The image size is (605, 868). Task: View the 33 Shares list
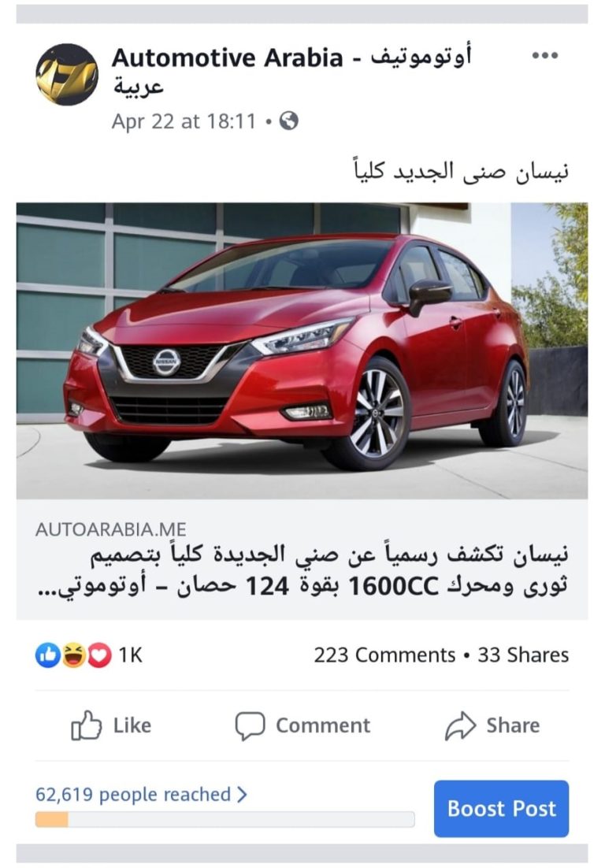(x=523, y=655)
